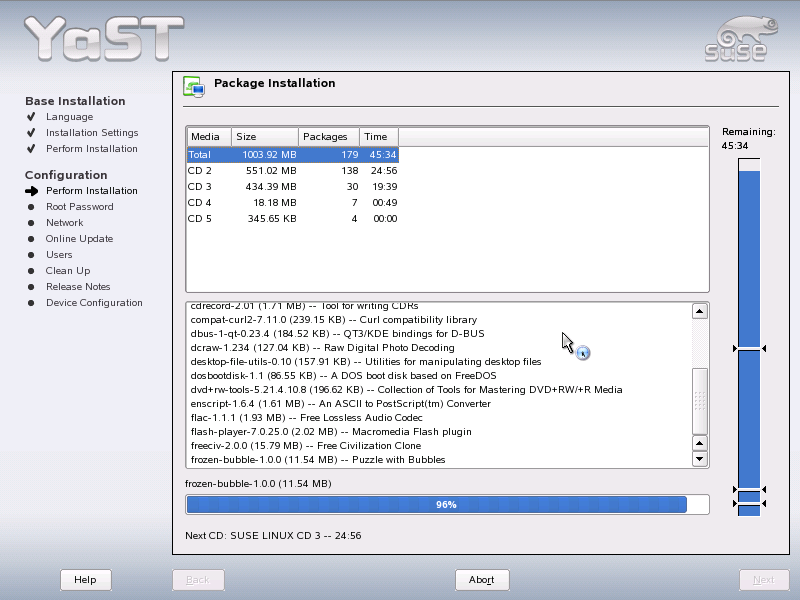Viewport: 800px width, 600px height.
Task: Select the CD 4 row
Action: click(x=292, y=203)
